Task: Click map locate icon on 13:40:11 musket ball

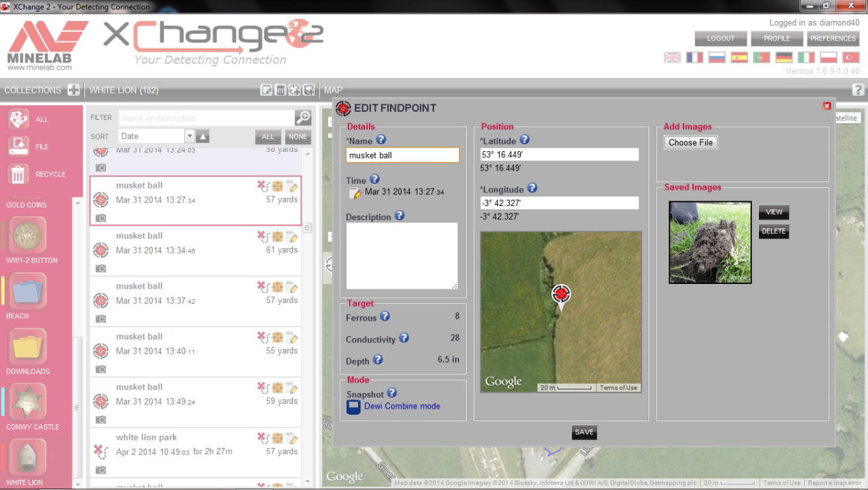Action: pos(277,337)
